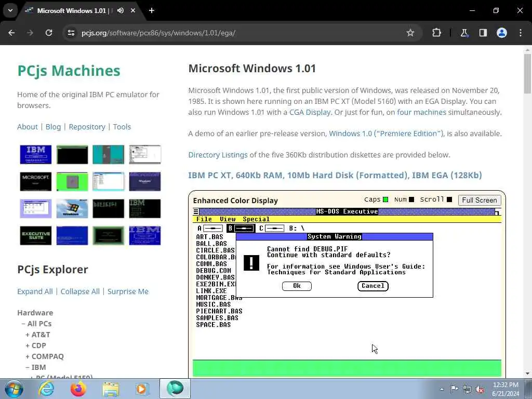
Task: Open the Repository link
Action: 87,127
